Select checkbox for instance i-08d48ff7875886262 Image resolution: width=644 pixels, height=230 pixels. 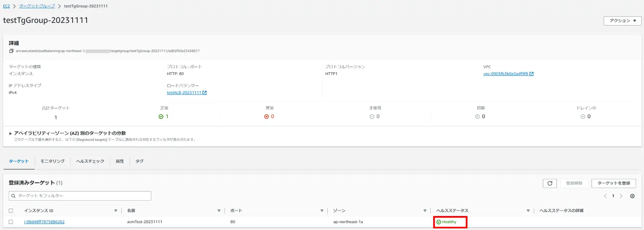(x=11, y=222)
